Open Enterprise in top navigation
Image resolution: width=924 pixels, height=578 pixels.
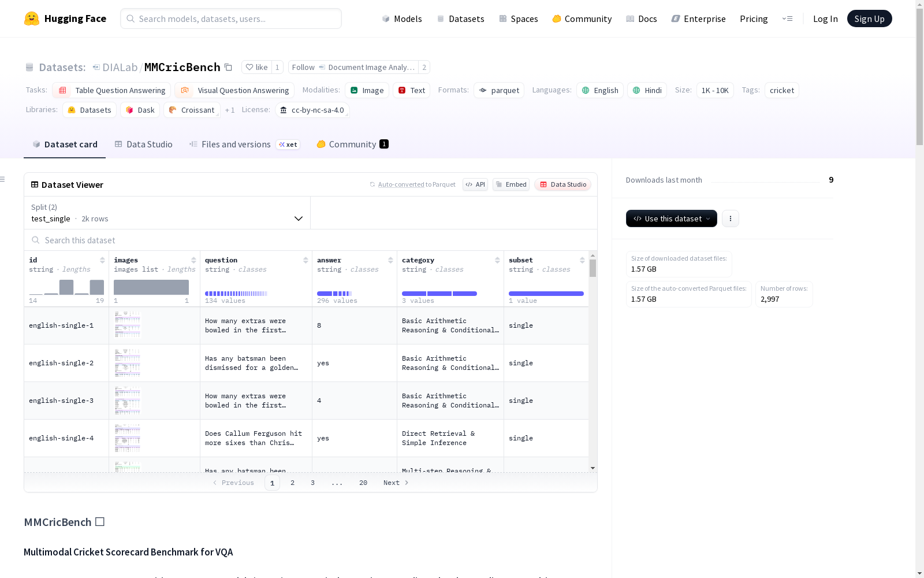pyautogui.click(x=698, y=18)
